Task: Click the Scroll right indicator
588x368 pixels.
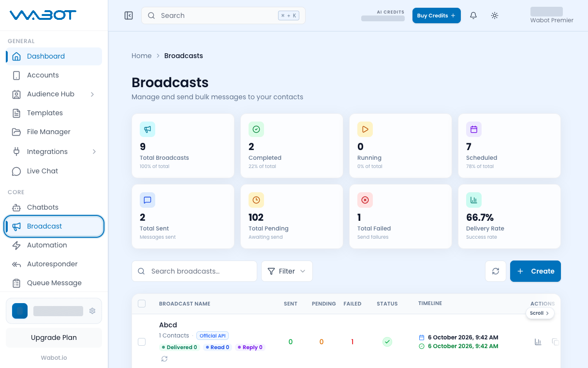Action: pos(540,313)
